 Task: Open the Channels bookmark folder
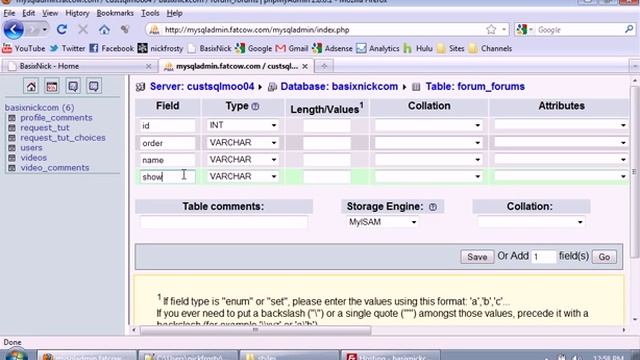click(490, 48)
